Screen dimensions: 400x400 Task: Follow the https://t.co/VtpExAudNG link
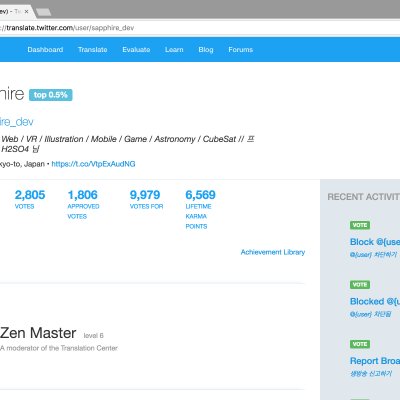pos(93,164)
